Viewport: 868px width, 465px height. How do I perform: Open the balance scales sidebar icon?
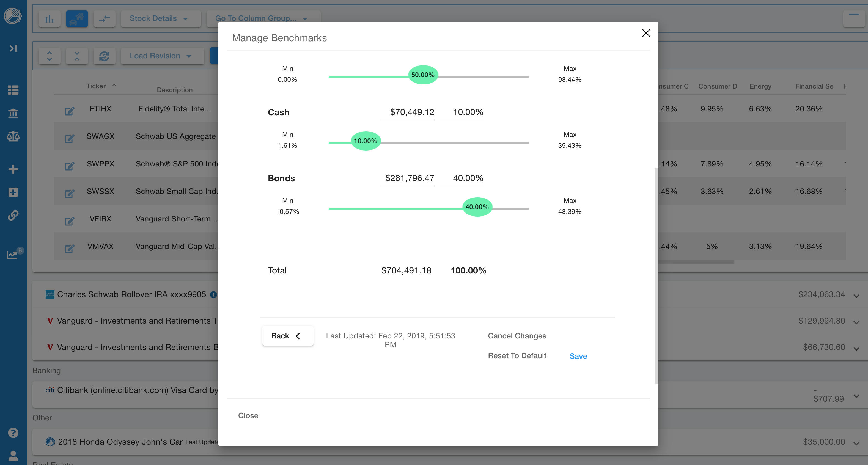coord(13,136)
